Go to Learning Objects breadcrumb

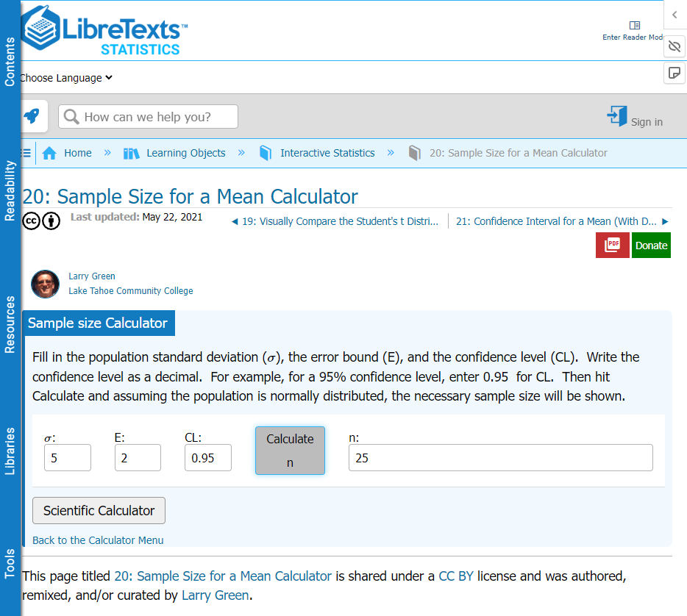[x=186, y=153]
